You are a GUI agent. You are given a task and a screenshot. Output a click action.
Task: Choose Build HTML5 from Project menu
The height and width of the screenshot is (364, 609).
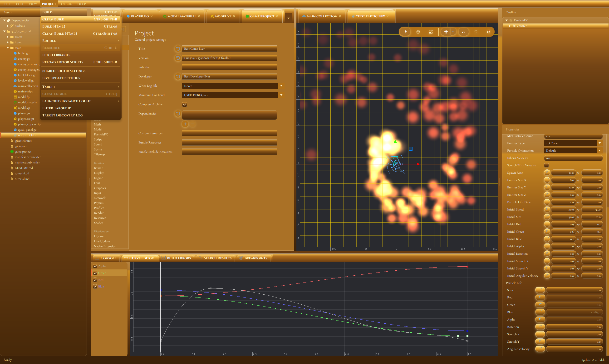[x=54, y=26]
